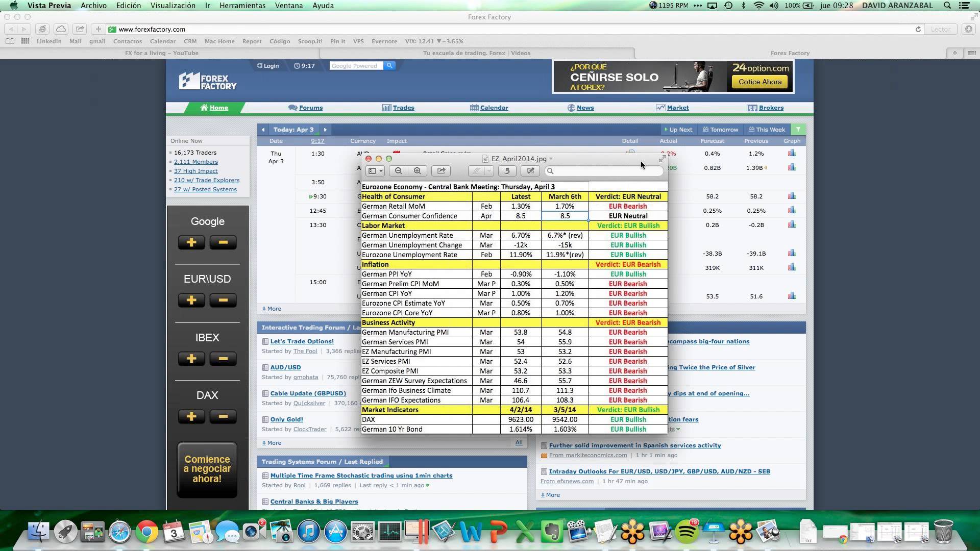Click the This Week calendar button
This screenshot has width=980, height=551.
(767, 130)
